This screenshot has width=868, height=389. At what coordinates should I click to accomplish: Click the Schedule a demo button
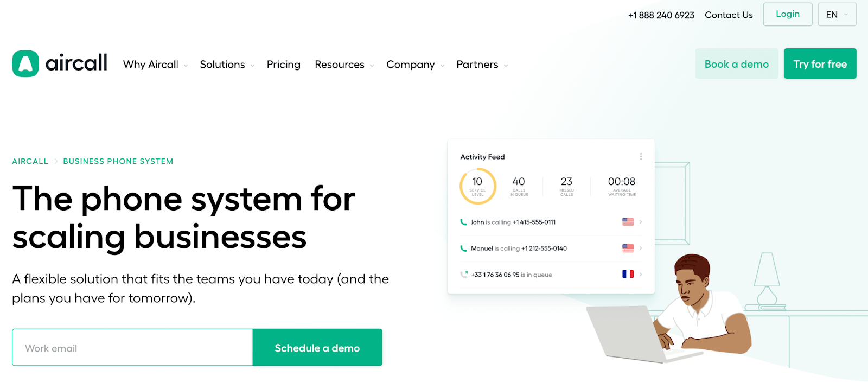click(317, 348)
